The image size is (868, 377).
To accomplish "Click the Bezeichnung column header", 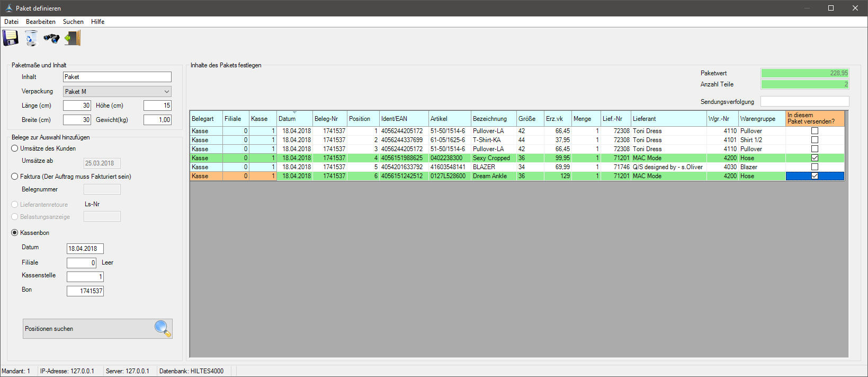I will [x=493, y=119].
